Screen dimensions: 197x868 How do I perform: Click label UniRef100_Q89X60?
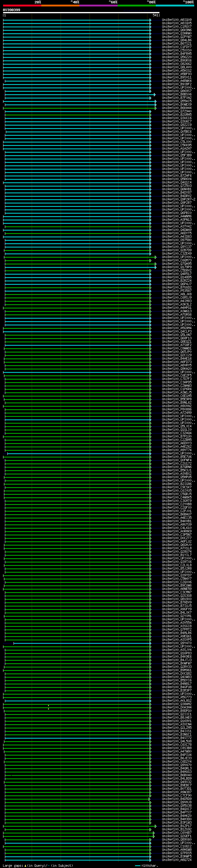click(177, 839)
